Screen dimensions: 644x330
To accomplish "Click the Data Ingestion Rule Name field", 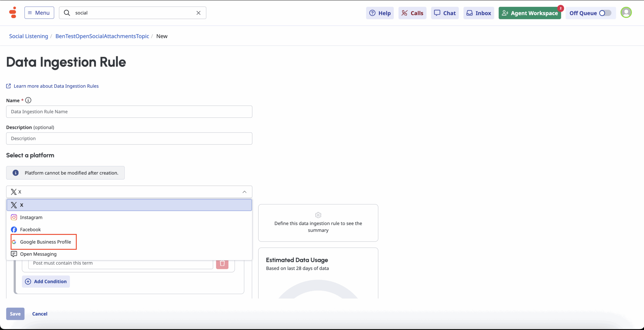I will (x=129, y=112).
